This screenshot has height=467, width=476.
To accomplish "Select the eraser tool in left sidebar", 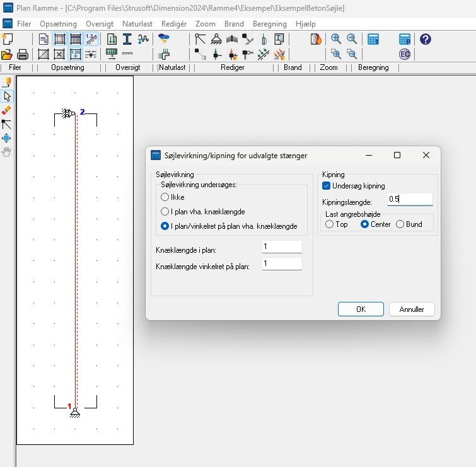I will 7,110.
